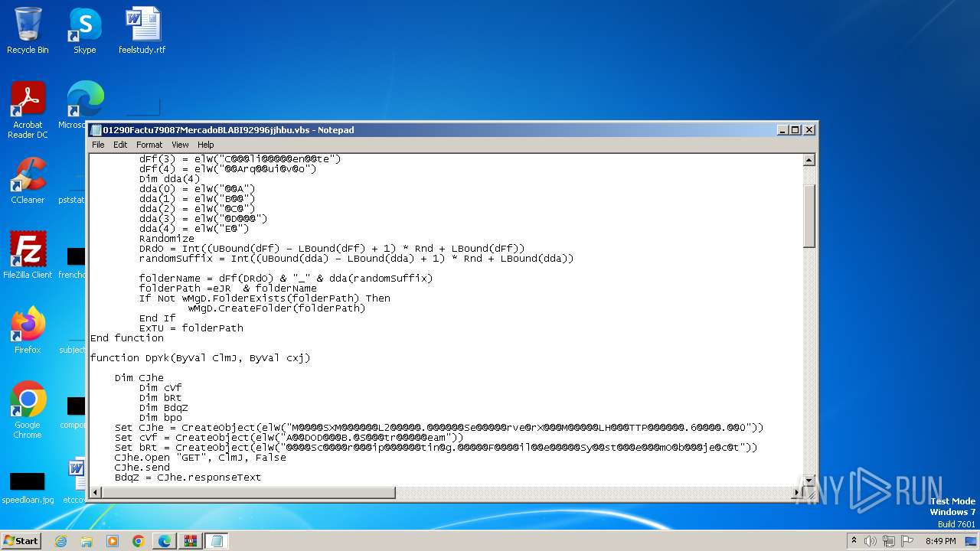Screen dimensions: 980x551
Task: Click the horizontal scrollbar thumb
Action: click(x=249, y=492)
